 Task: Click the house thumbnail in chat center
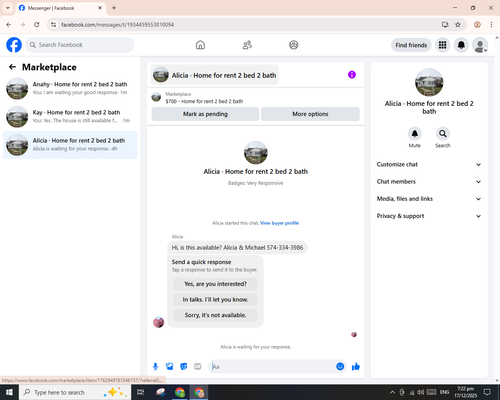(x=256, y=153)
